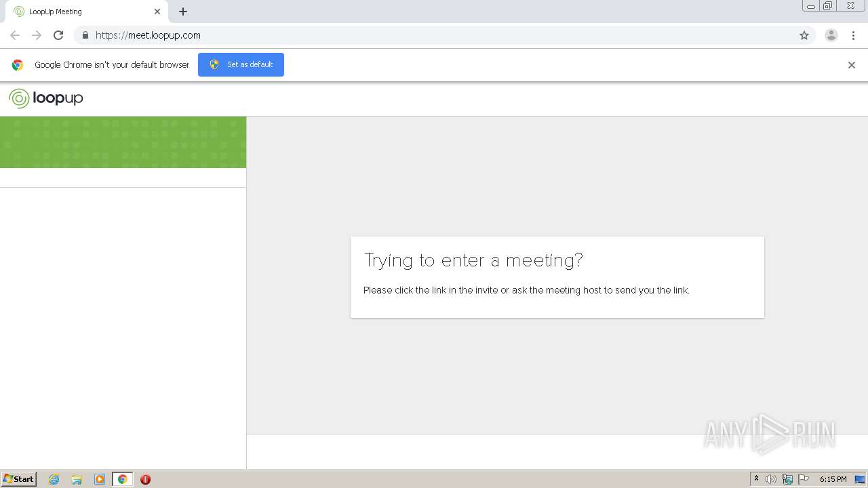Open the Chrome profile avatar

[831, 35]
